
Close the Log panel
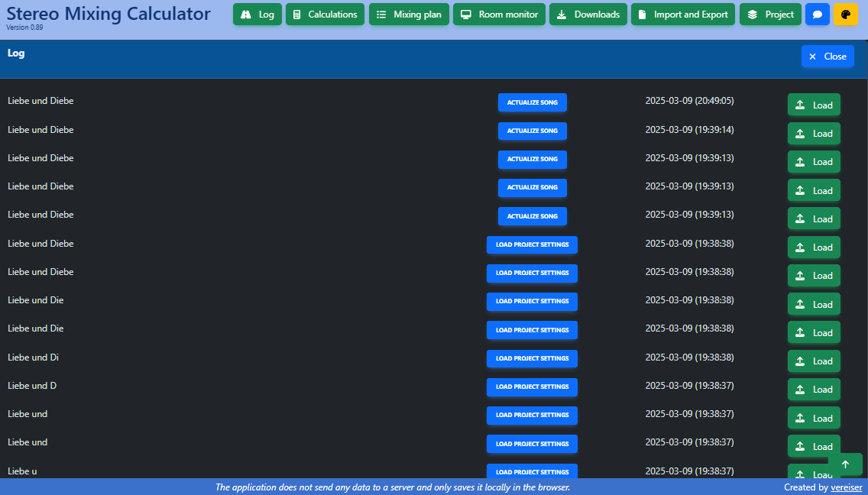click(x=828, y=57)
